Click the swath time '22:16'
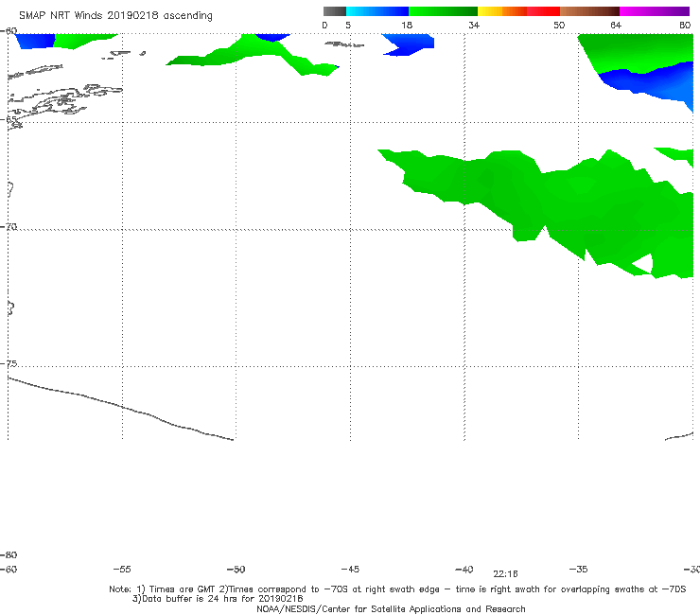The width and height of the screenshot is (700, 615). tap(505, 574)
